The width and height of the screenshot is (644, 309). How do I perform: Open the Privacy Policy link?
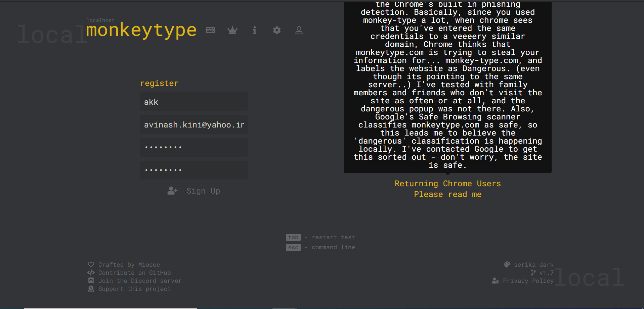(x=528, y=280)
